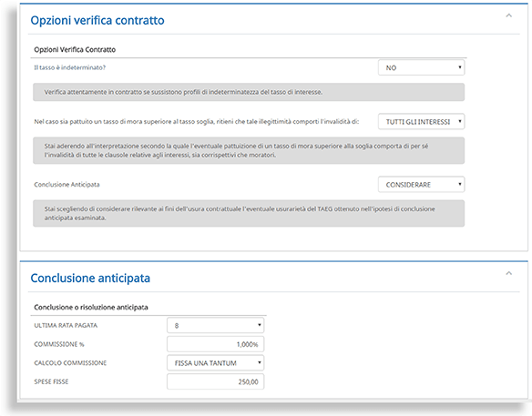Click the indeterminatezza del tasso info box
Viewport: 532px width, 416px height.
249,92
